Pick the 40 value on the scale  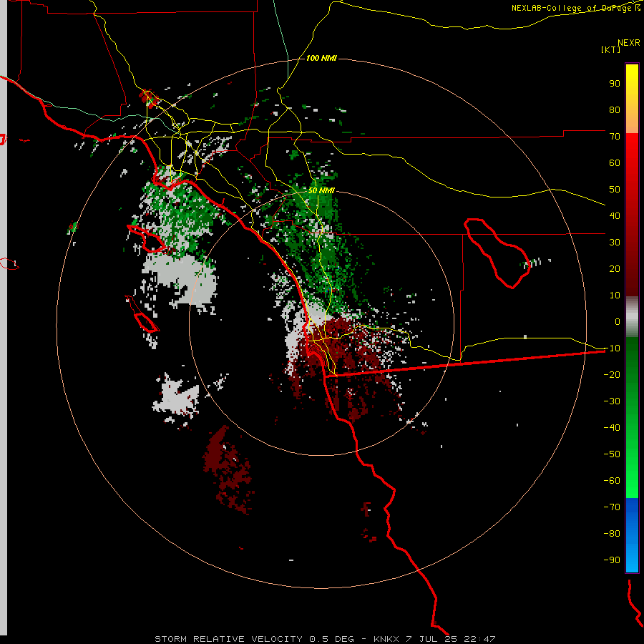pyautogui.click(x=615, y=215)
